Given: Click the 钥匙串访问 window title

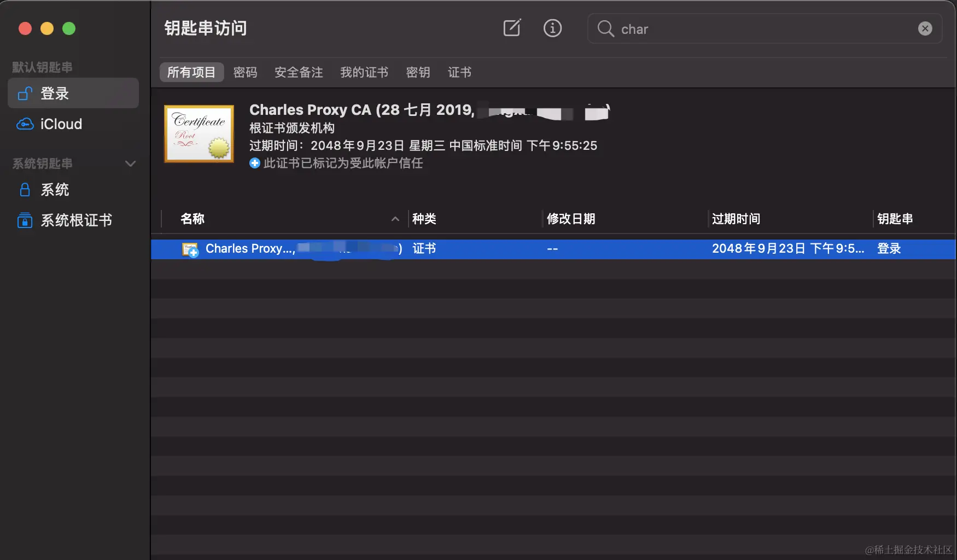Looking at the screenshot, I should pyautogui.click(x=206, y=28).
